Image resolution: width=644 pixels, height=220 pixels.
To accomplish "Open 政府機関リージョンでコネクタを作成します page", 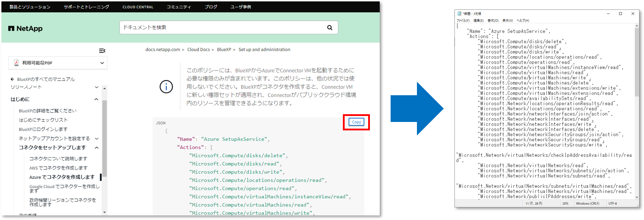I will tap(63, 202).
